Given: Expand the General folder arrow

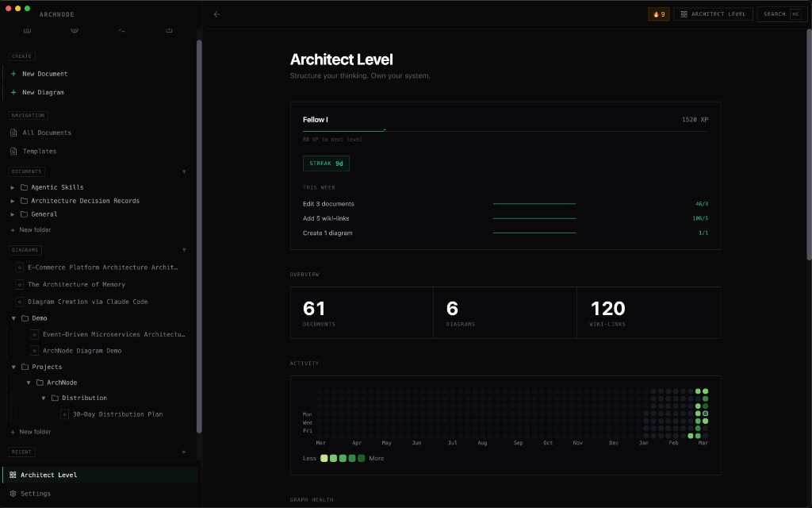Looking at the screenshot, I should coord(13,214).
